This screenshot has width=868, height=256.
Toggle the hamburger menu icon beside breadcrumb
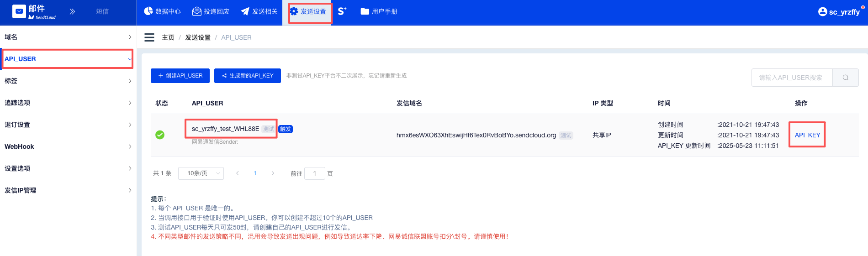[x=149, y=37]
